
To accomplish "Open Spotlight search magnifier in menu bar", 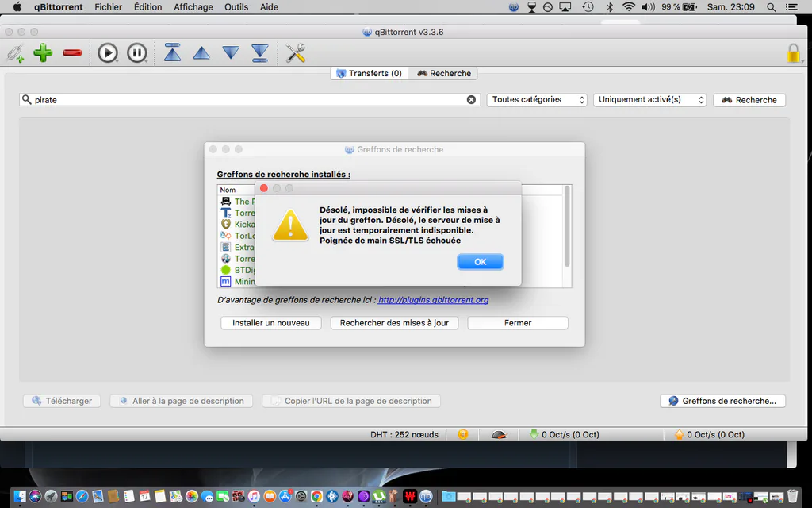I will click(771, 6).
